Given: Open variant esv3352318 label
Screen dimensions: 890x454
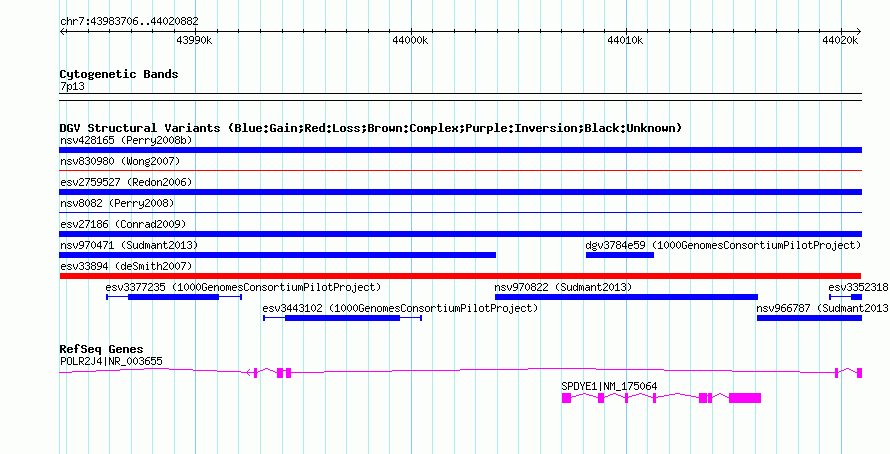Looking at the screenshot, I should tap(858, 287).
